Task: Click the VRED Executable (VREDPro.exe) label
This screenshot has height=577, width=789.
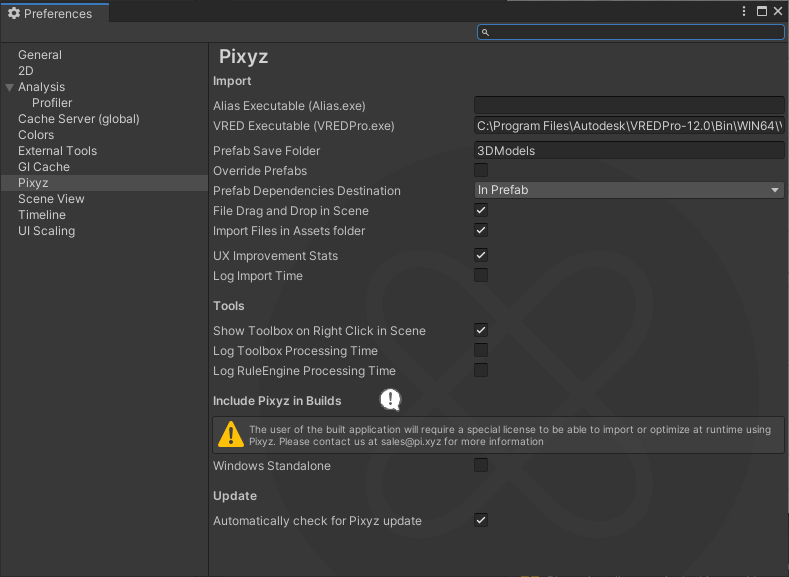Action: point(303,126)
